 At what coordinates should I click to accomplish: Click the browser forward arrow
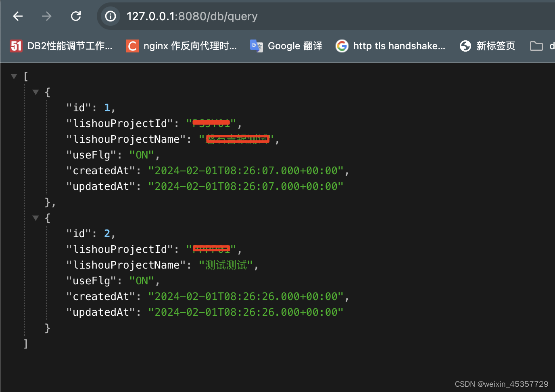point(46,16)
